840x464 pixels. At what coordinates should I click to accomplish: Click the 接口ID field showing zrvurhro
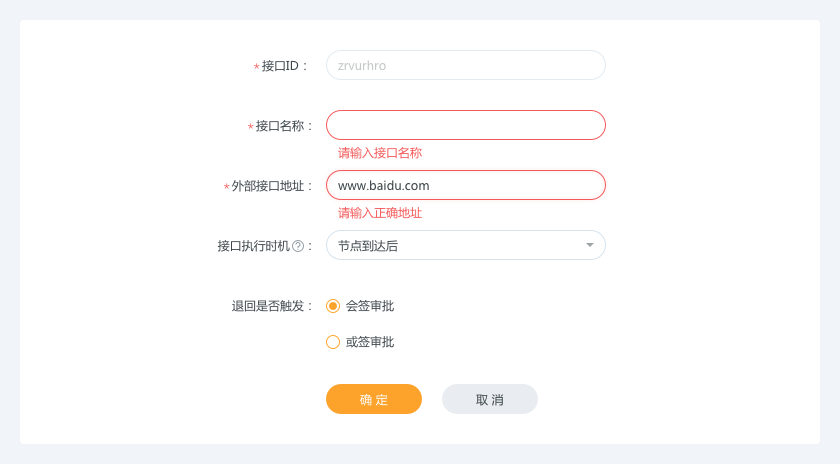tap(465, 65)
